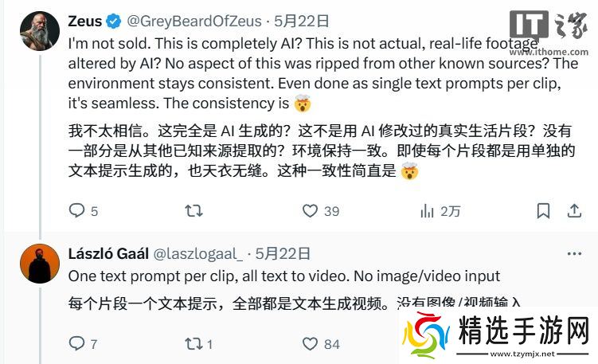
Task: Like László Gaál's tweet
Action: pyautogui.click(x=310, y=344)
